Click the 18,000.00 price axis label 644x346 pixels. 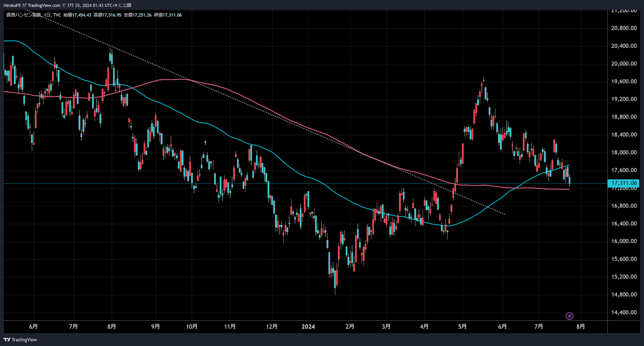coord(624,152)
